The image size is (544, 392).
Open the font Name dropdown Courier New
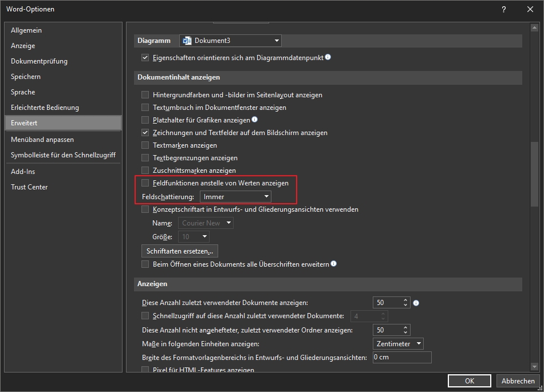click(x=206, y=223)
